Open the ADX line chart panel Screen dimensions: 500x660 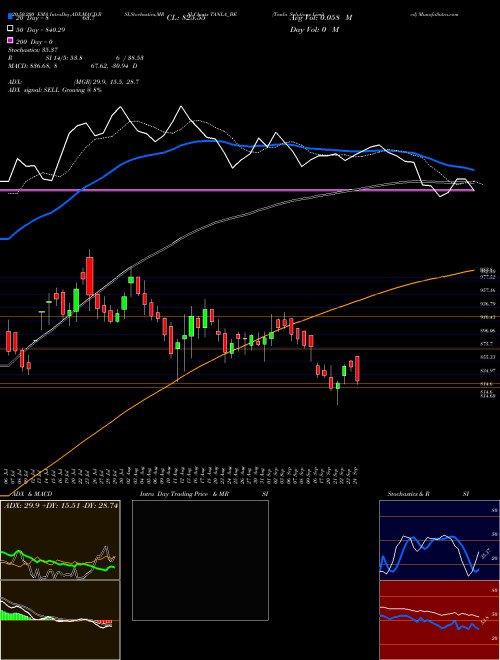[x=60, y=540]
